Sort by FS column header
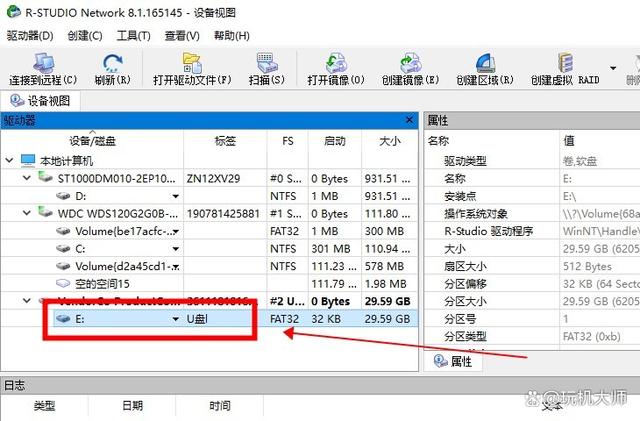640x421 pixels. tap(288, 141)
